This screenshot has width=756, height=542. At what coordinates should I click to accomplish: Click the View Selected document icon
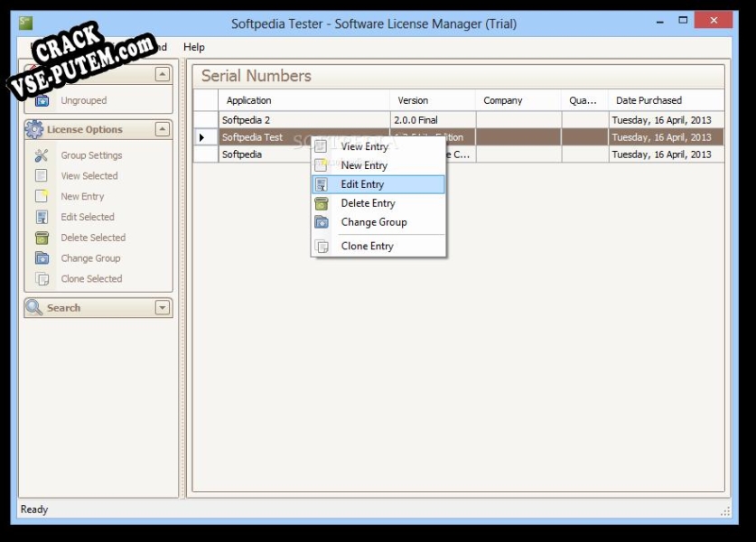[x=42, y=175]
